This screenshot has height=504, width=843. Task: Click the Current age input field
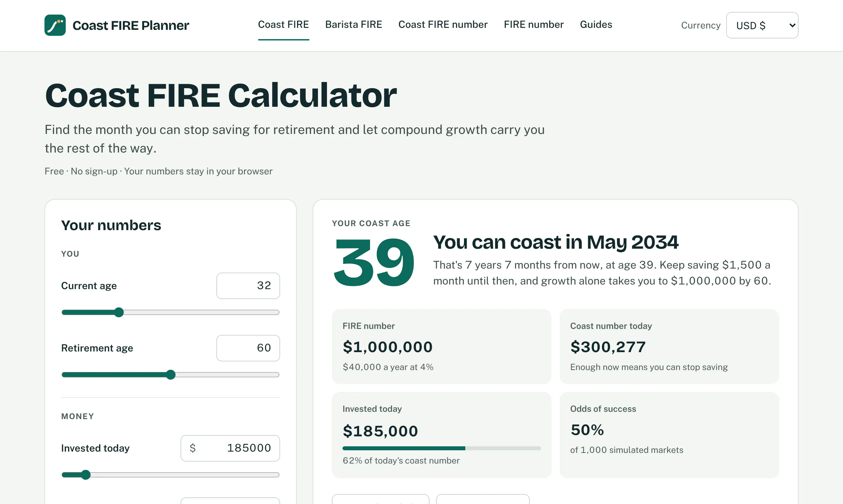click(x=248, y=285)
